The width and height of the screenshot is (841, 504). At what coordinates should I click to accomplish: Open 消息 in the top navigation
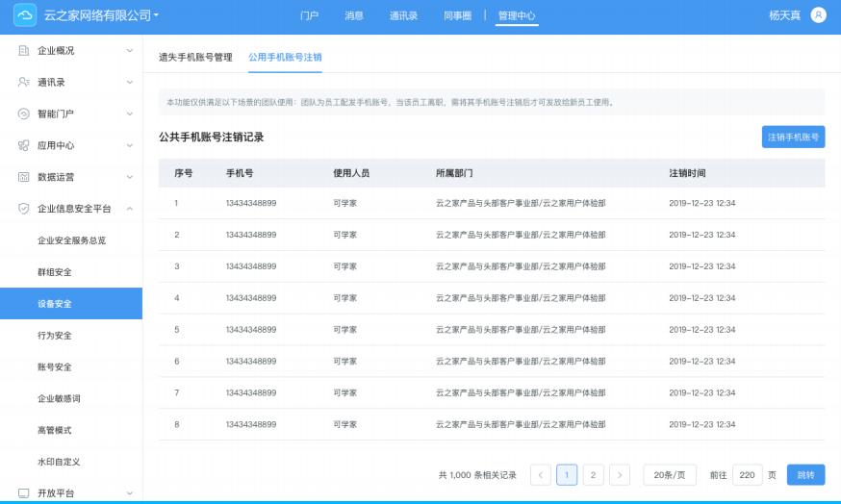354,15
